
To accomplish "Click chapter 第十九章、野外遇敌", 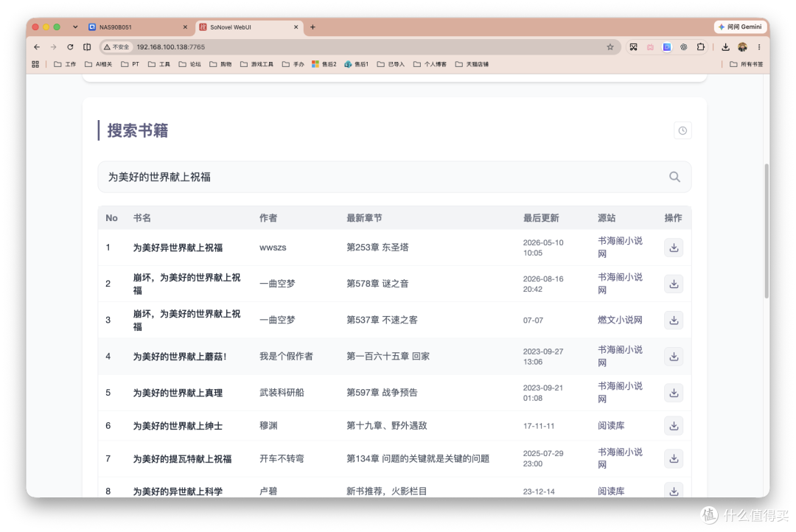I will point(386,425).
